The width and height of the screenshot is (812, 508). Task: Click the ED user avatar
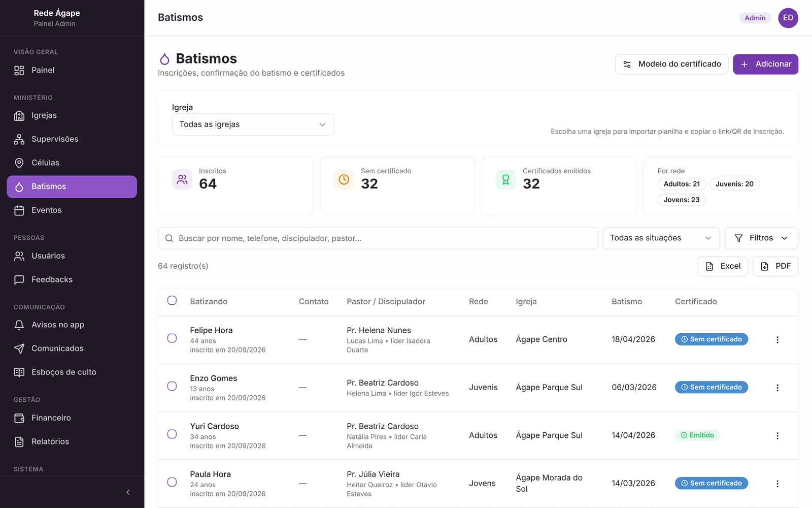[x=788, y=18]
